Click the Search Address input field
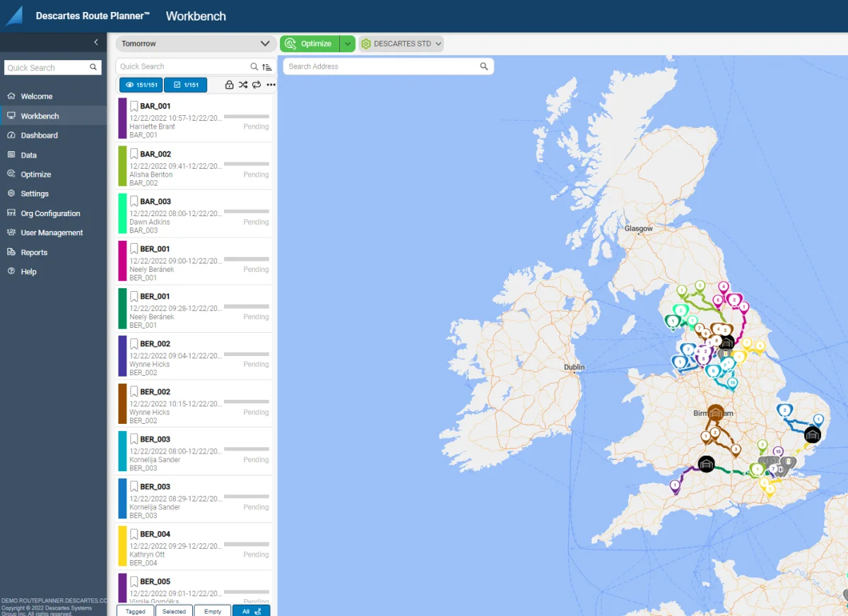 click(x=382, y=66)
